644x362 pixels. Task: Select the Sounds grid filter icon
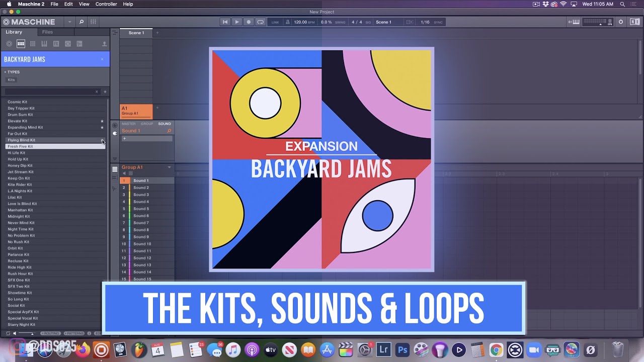33,44
